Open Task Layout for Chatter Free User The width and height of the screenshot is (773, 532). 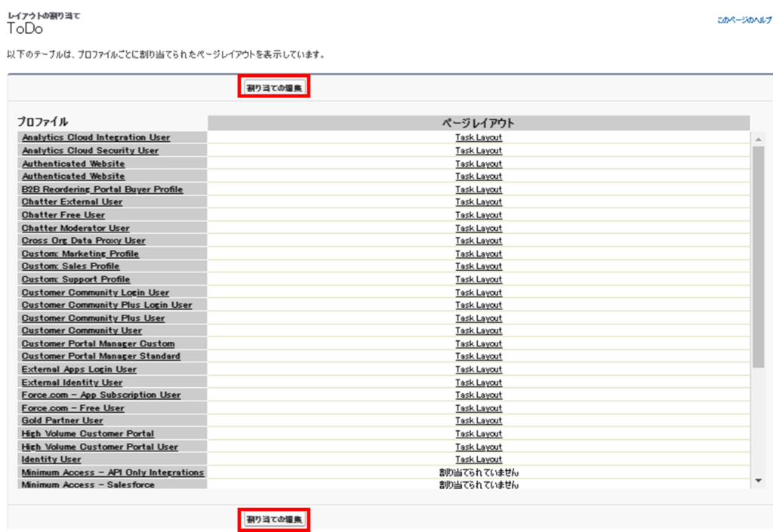click(x=478, y=215)
